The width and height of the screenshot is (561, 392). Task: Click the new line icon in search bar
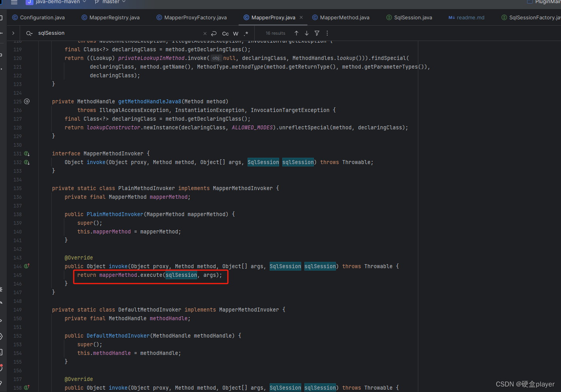(x=214, y=34)
